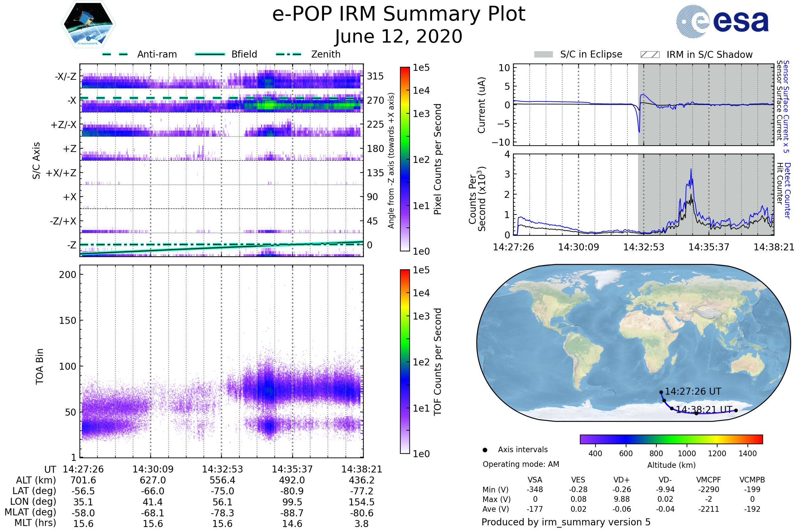The image size is (798, 532).
Task: Click the S/C in Eclipse gray legend patch
Action: pyautogui.click(x=543, y=55)
